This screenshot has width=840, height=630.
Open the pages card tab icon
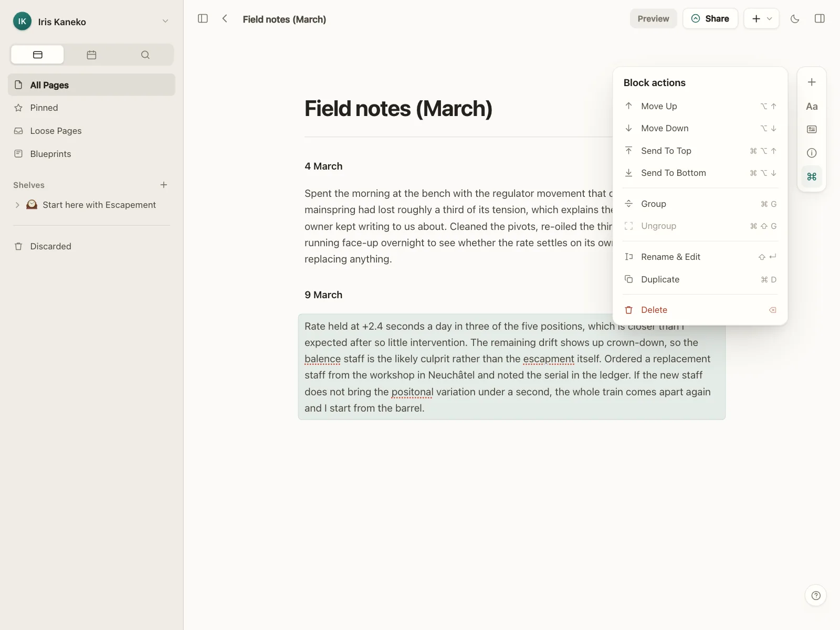[x=37, y=55]
